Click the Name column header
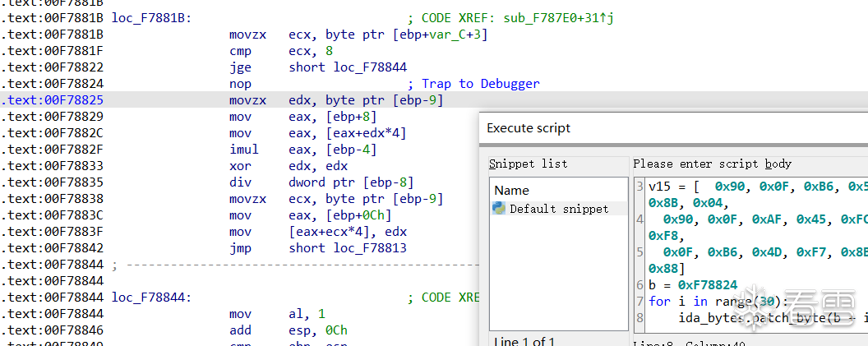 [511, 190]
